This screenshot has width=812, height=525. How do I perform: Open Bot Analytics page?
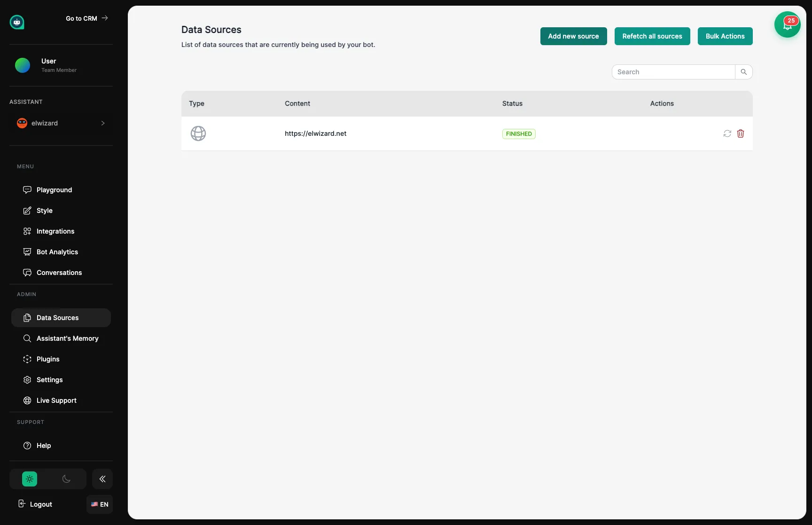(x=61, y=252)
